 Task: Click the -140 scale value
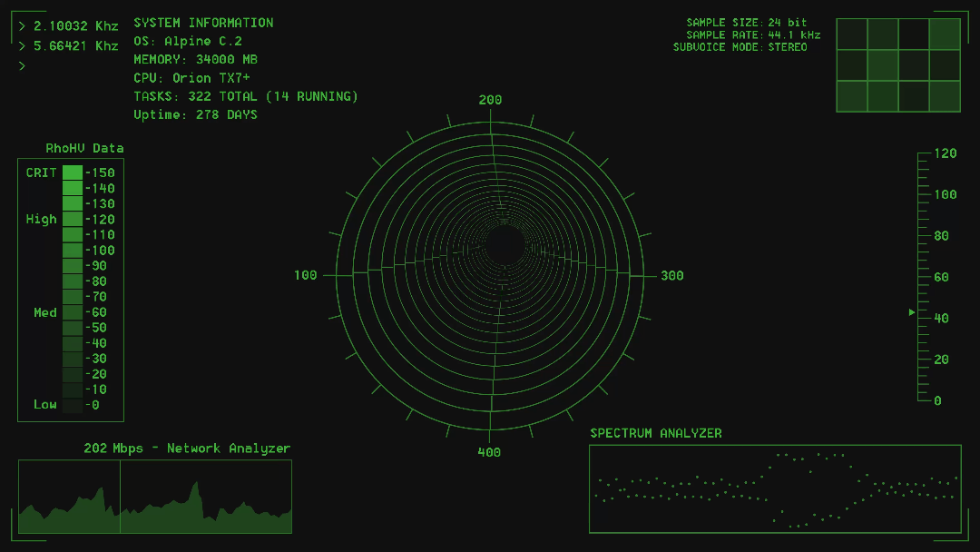pyautogui.click(x=100, y=189)
